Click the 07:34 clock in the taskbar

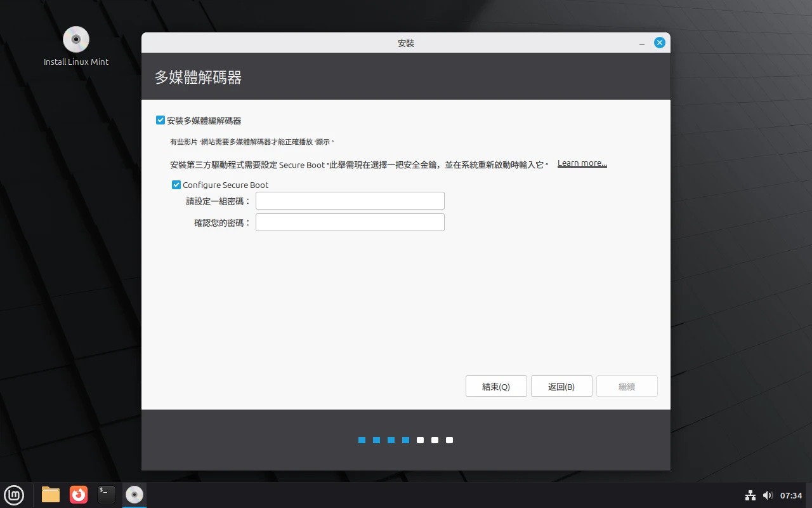791,495
